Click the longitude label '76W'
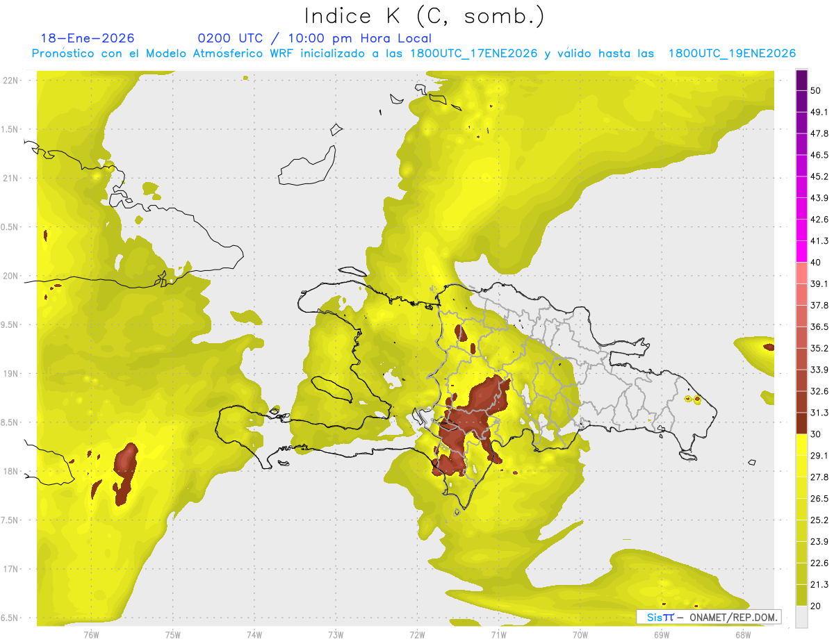The image size is (834, 644). click(x=91, y=635)
